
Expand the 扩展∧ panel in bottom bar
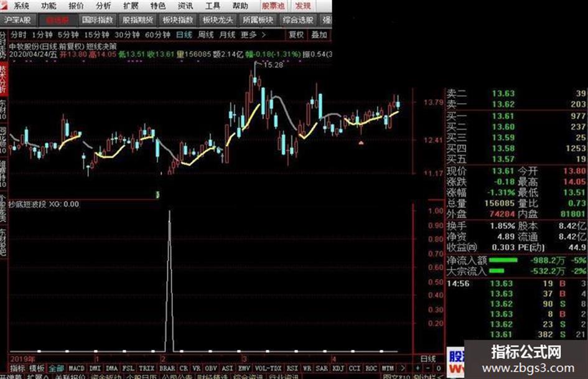(x=37, y=377)
